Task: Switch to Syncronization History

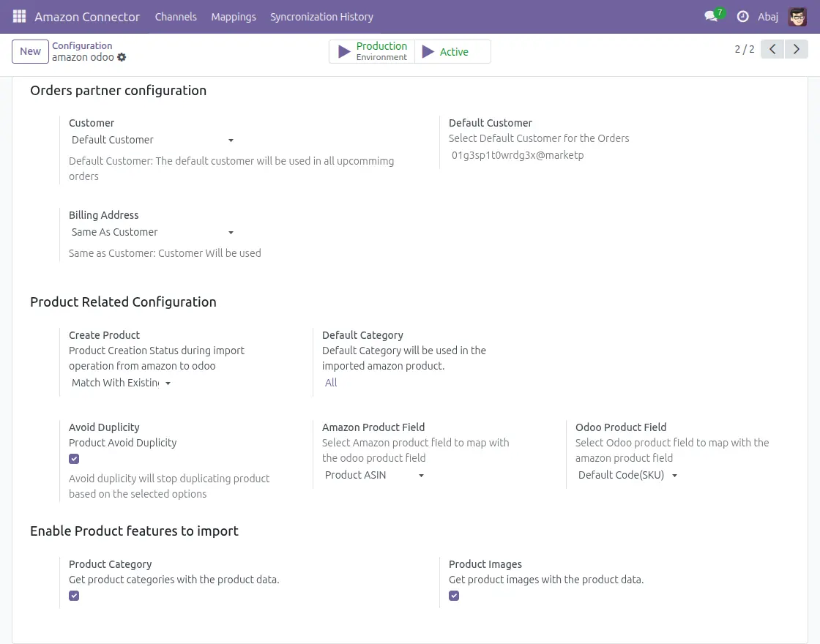Action: coord(321,16)
